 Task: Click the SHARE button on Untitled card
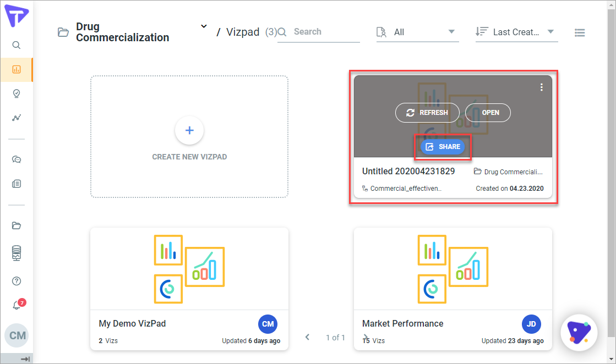point(443,147)
